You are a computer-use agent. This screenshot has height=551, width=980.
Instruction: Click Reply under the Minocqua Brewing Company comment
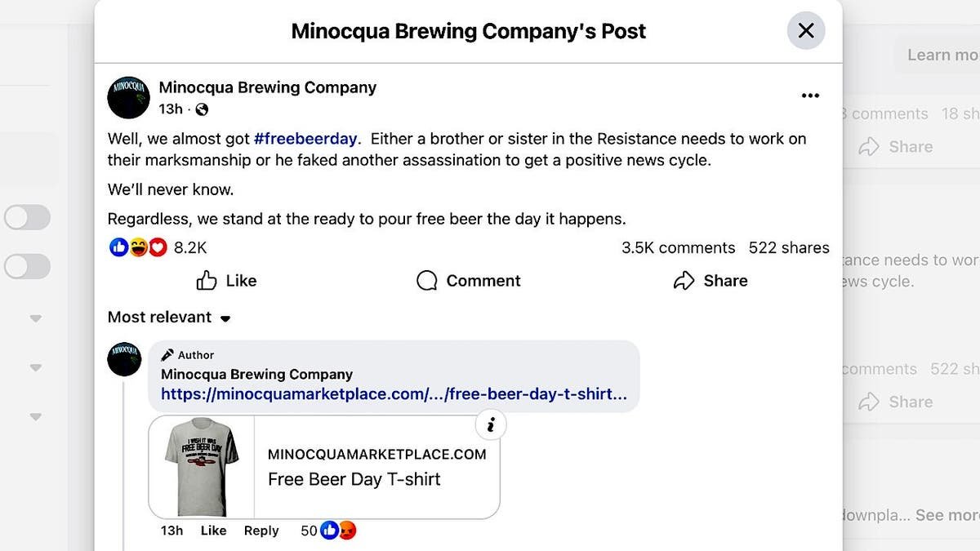pyautogui.click(x=261, y=530)
